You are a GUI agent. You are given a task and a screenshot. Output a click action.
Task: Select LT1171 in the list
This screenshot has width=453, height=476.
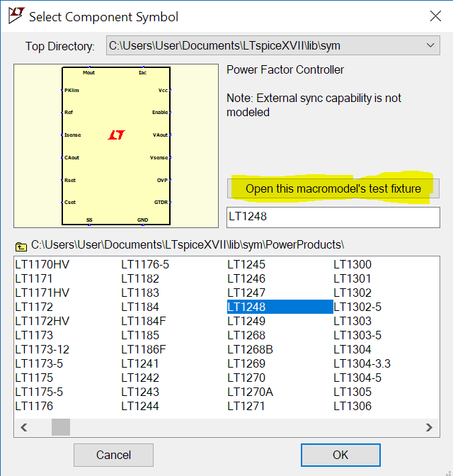point(34,278)
